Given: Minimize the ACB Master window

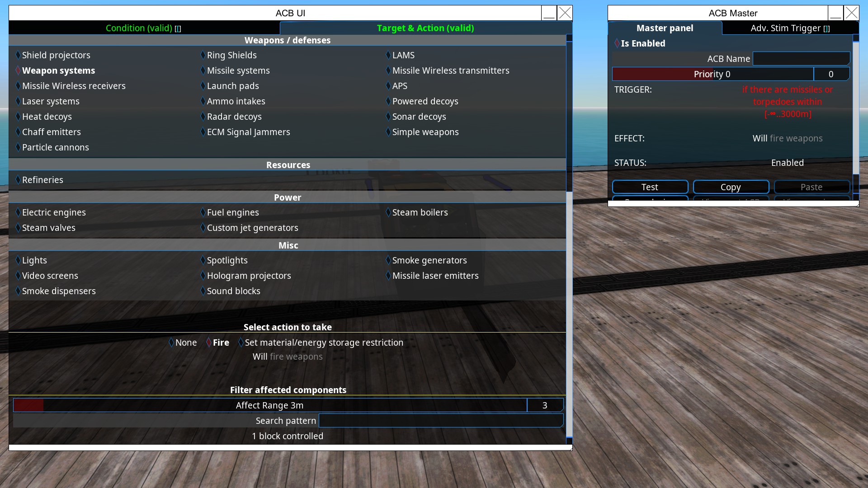Looking at the screenshot, I should [835, 13].
